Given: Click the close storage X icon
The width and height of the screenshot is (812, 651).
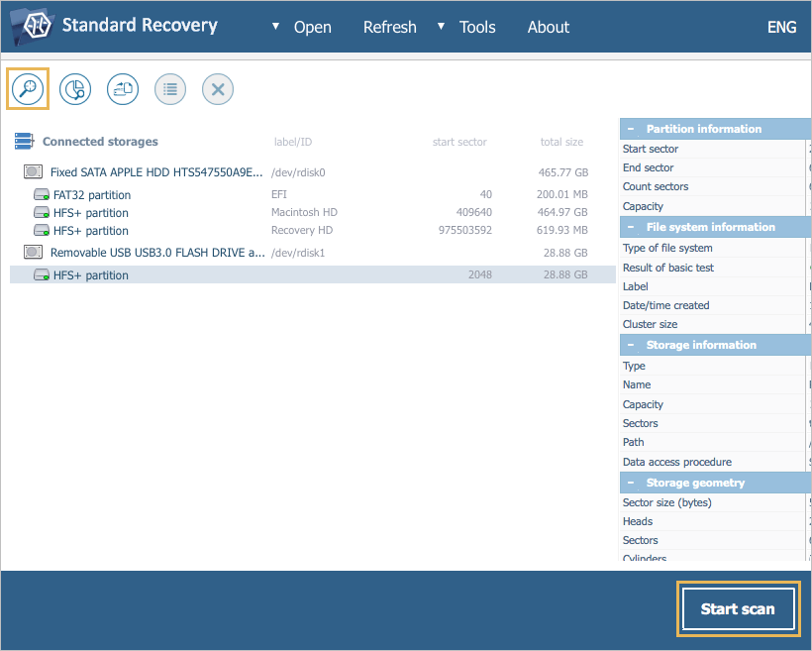Looking at the screenshot, I should tap(217, 88).
